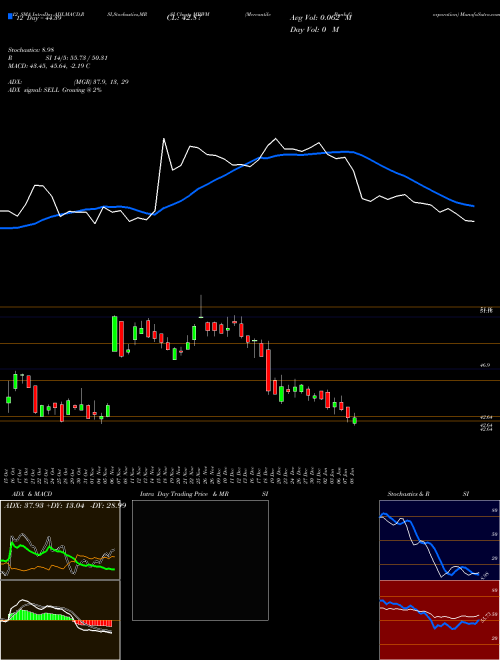Click the RSI 14/5 values line

click(x=58, y=58)
